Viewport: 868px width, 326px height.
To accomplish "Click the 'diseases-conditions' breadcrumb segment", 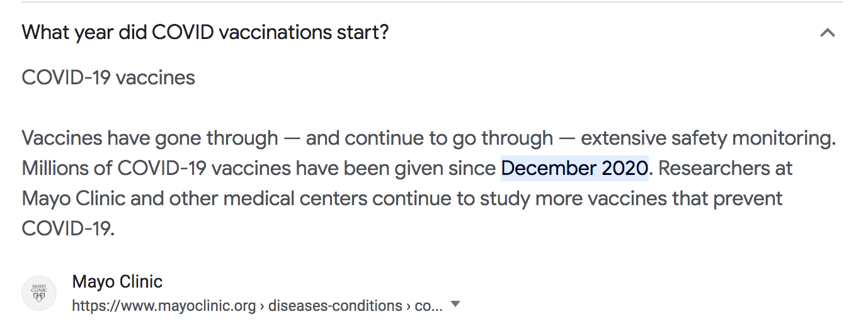I will click(x=335, y=306).
